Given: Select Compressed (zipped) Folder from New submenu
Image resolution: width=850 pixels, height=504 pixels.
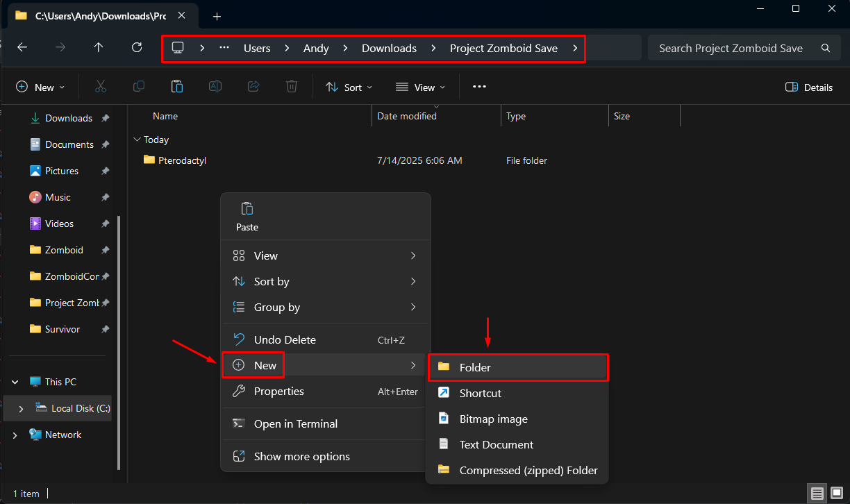Looking at the screenshot, I should tap(528, 470).
